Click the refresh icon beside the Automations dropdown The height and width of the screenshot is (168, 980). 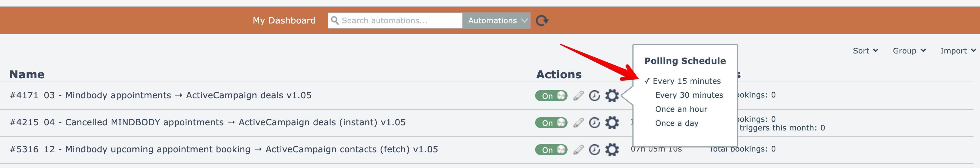pyautogui.click(x=542, y=21)
